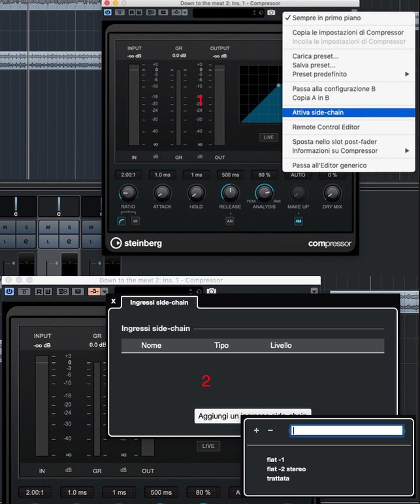420x504 pixels.
Task: Click the plugin power icon in the top Compressor toolbar
Action: click(108, 12)
